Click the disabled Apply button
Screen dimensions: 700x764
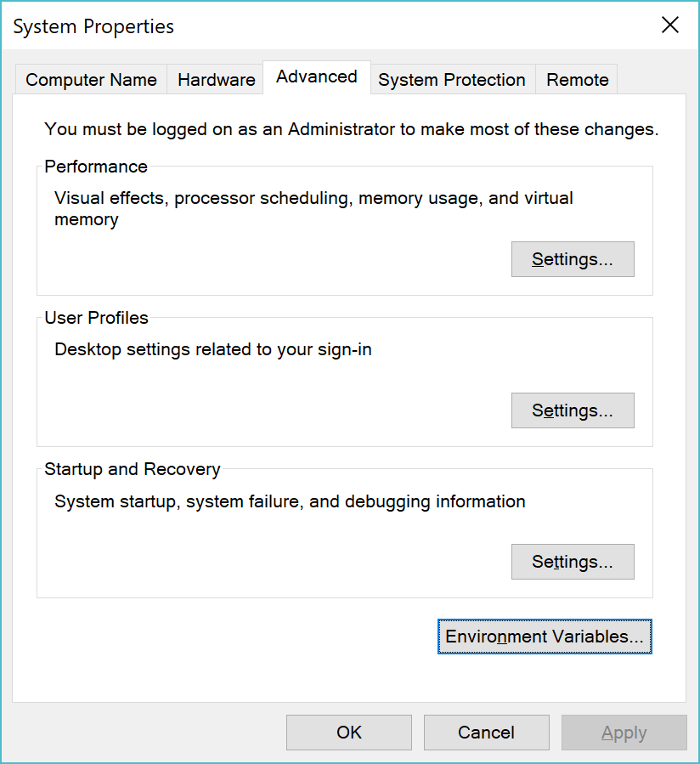coord(624,732)
